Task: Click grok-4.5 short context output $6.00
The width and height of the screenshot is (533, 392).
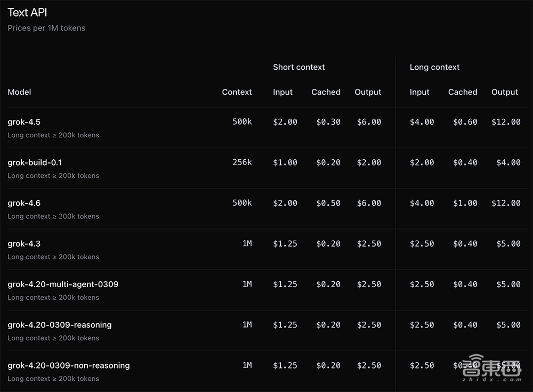Action: click(369, 122)
